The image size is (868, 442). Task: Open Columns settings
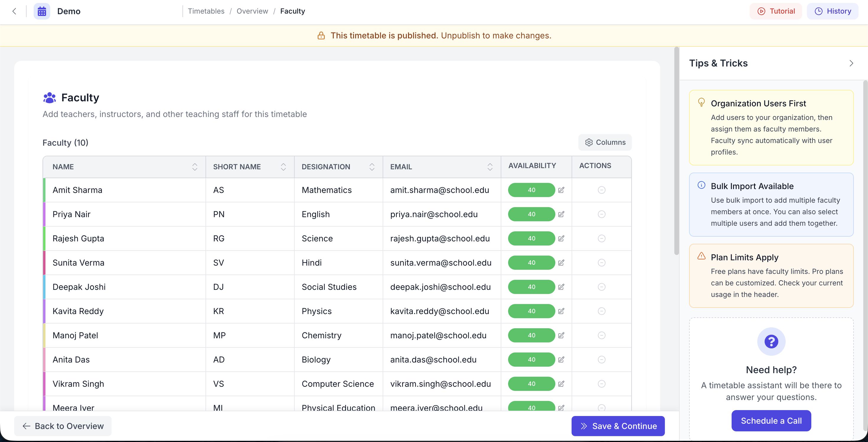[605, 142]
